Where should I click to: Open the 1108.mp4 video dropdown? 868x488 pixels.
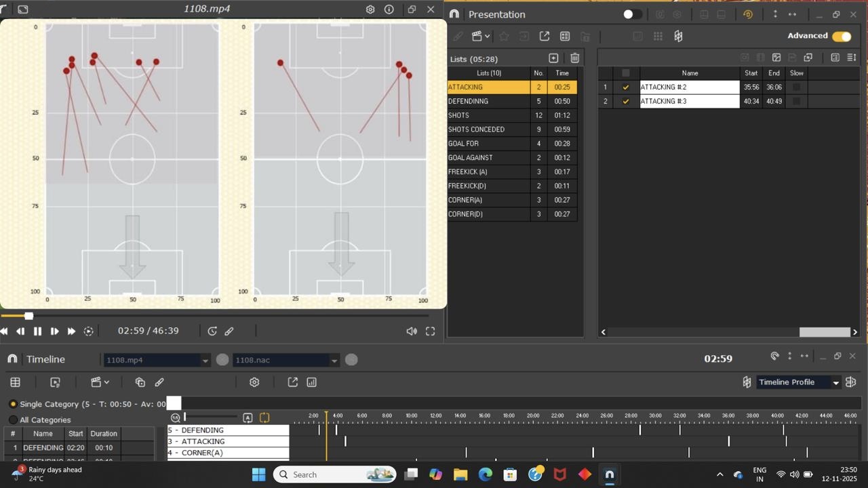(205, 361)
